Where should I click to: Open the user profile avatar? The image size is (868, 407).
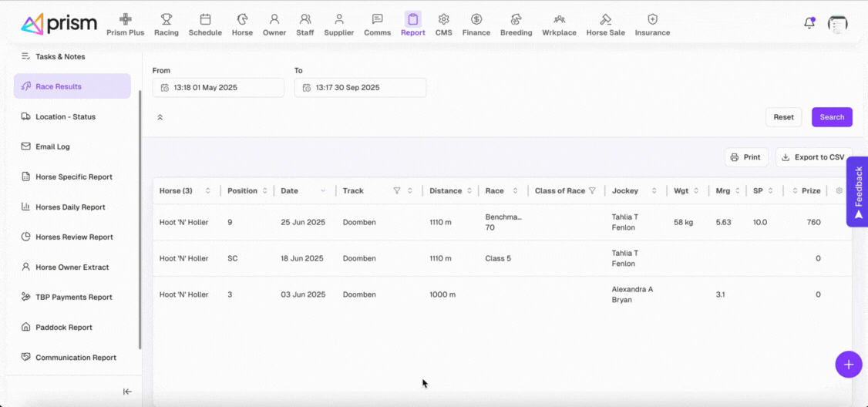[x=837, y=24]
